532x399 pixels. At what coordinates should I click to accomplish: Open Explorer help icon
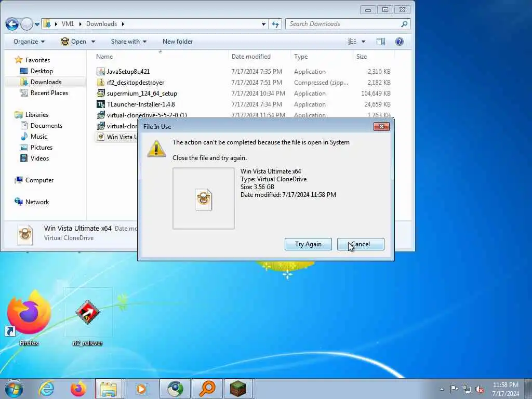pyautogui.click(x=400, y=42)
